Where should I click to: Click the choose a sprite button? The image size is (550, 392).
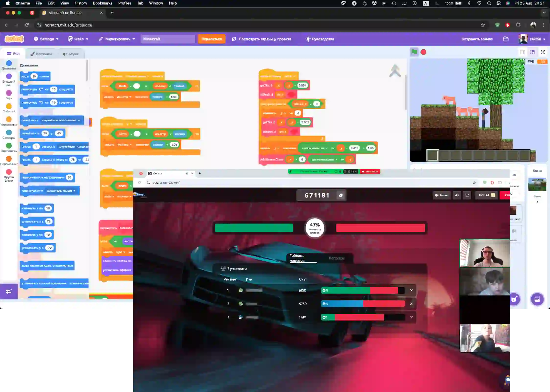pos(514,299)
